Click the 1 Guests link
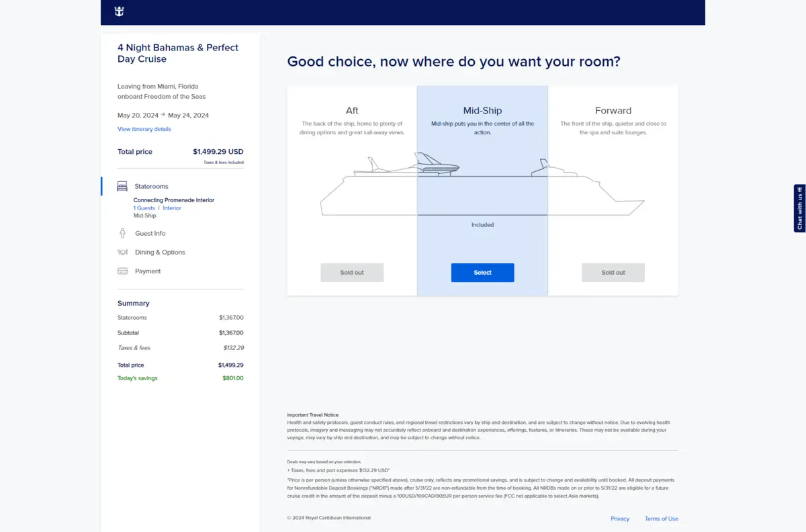This screenshot has height=532, width=806. click(144, 208)
